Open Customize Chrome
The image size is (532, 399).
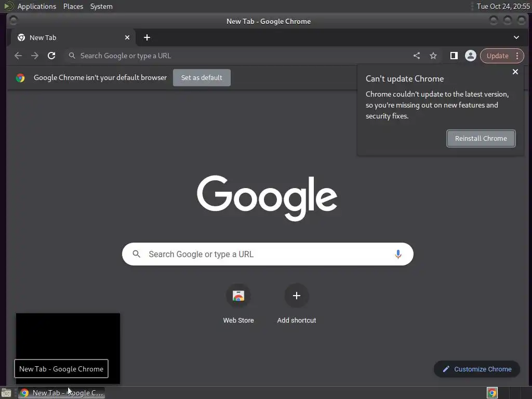click(477, 369)
